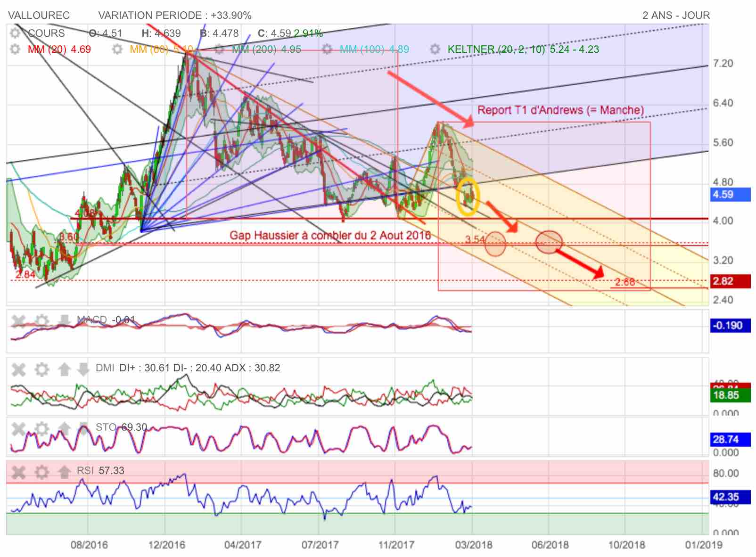756x557 pixels.
Task: Click the blue 42.35 RSI value tag
Action: coord(730,497)
